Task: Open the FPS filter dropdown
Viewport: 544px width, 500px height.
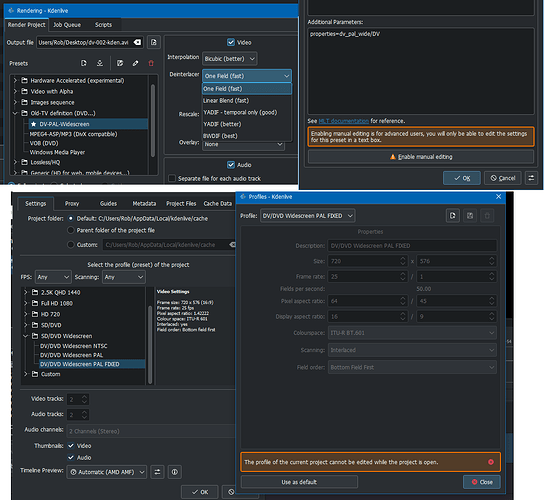Action: point(53,277)
